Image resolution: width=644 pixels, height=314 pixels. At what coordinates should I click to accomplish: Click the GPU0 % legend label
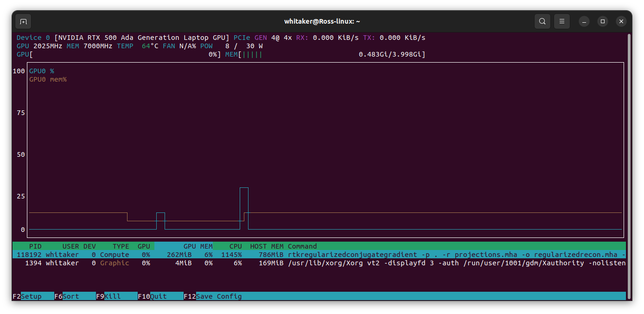tap(42, 71)
